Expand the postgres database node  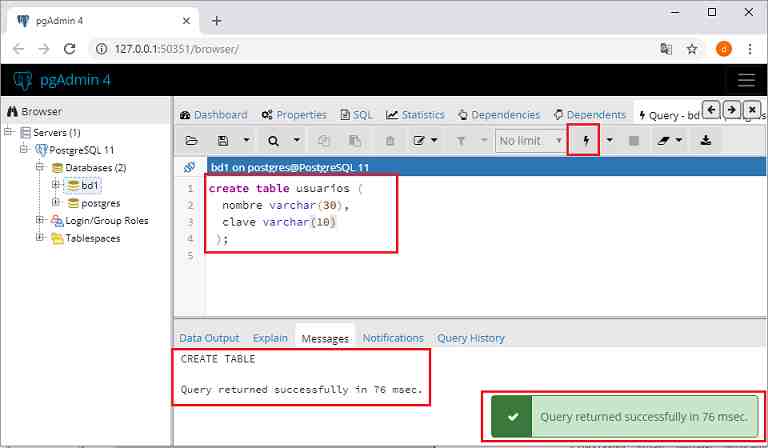(56, 202)
